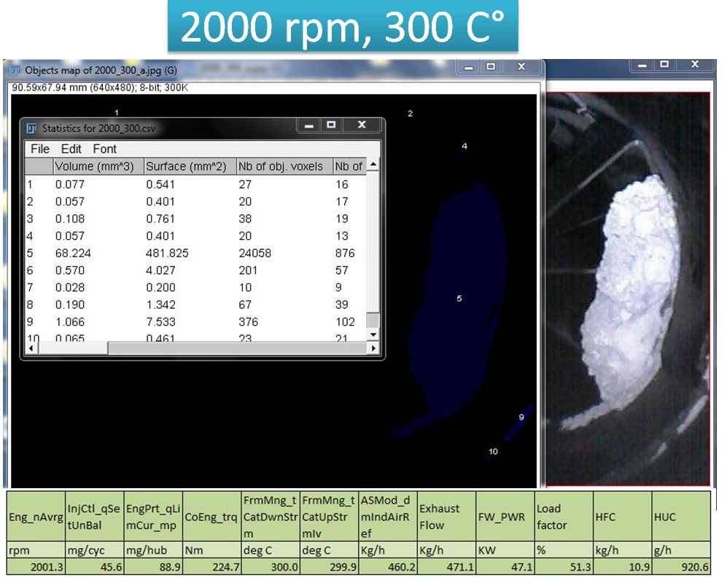Open the File menu in Statistics window
This screenshot has height=588, width=727.
[39, 149]
